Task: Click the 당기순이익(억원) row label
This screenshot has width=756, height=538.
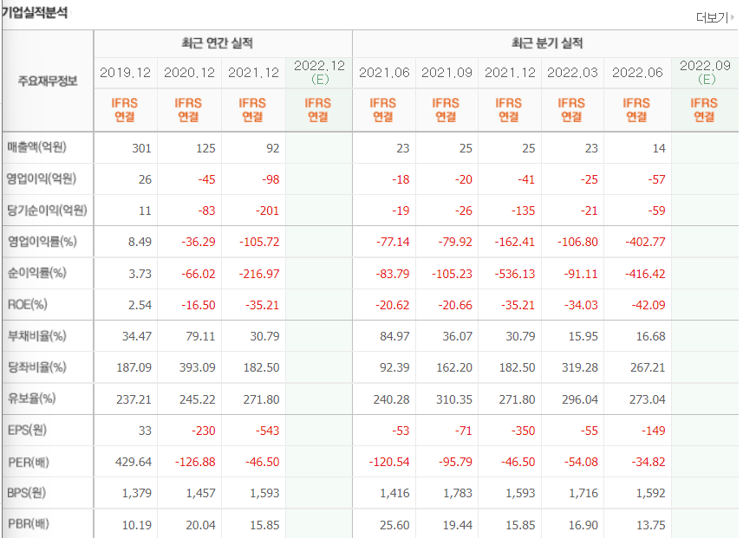Action: (x=47, y=210)
